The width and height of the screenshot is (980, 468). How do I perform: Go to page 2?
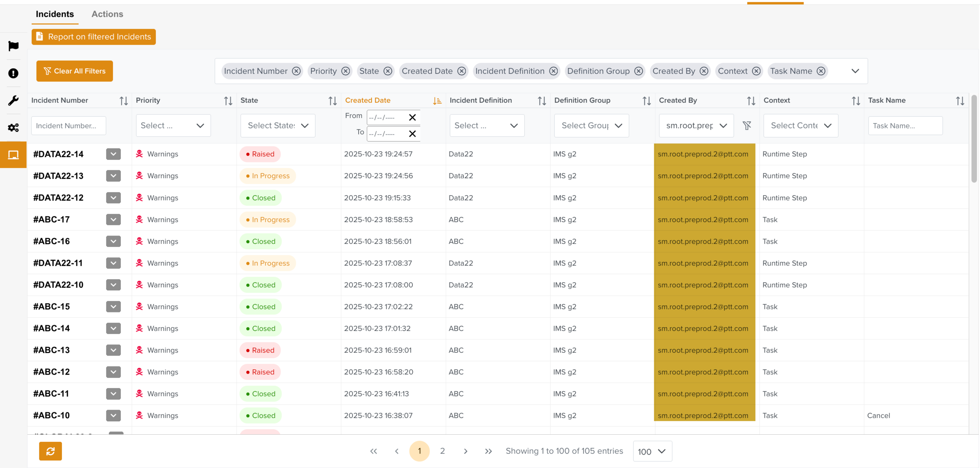point(442,451)
